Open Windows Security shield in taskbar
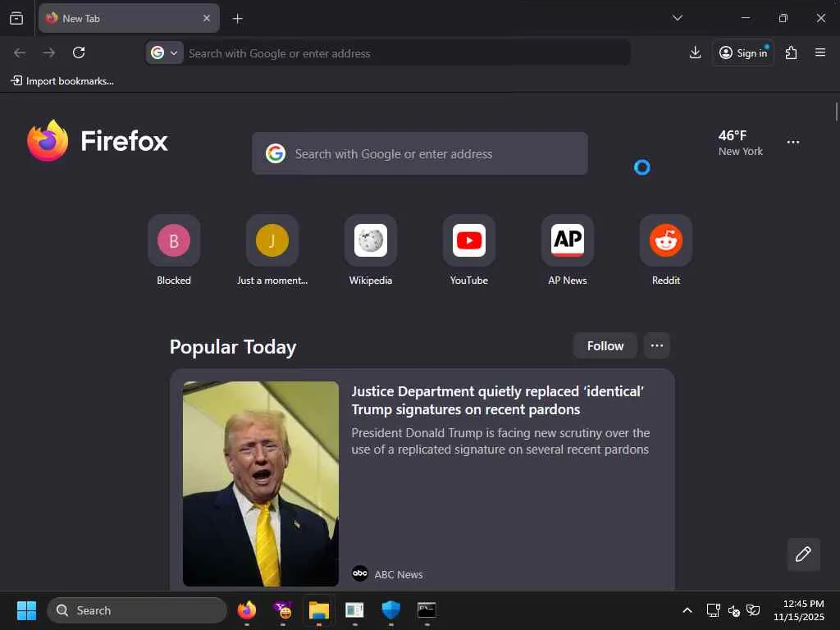 tap(391, 610)
